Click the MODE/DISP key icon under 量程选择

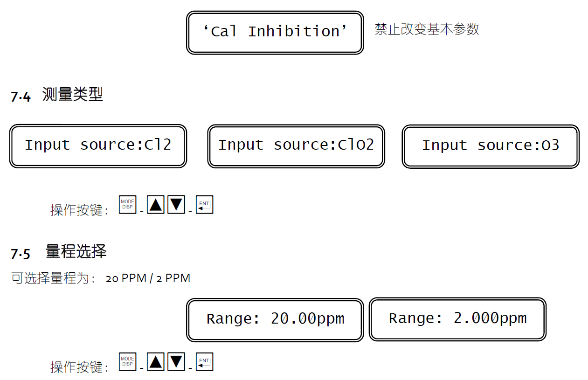(127, 362)
